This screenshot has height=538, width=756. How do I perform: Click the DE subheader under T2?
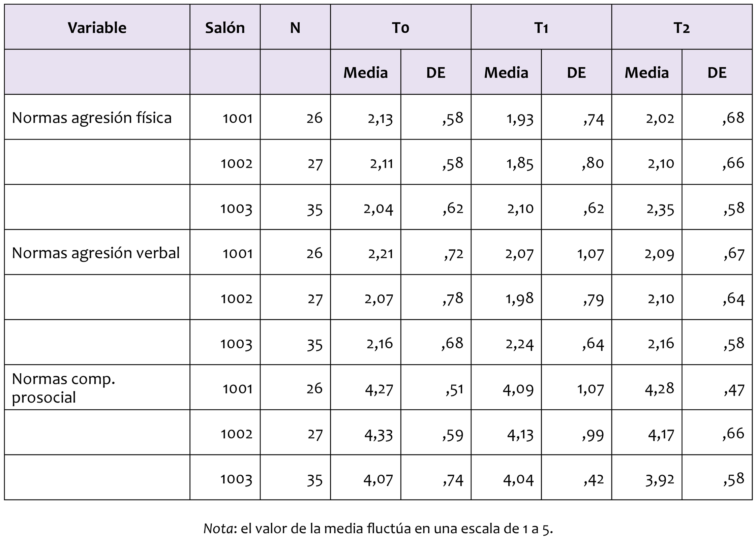click(x=717, y=72)
